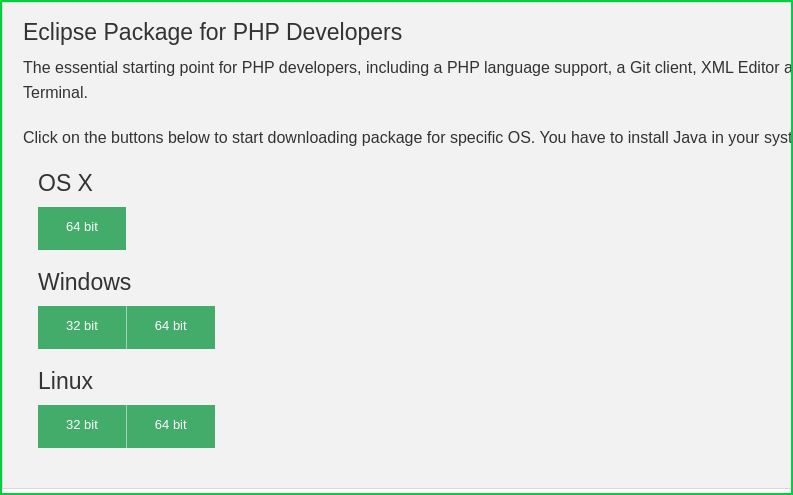The height and width of the screenshot is (495, 793).
Task: Download the OS X 64 bit package
Action: point(82,228)
